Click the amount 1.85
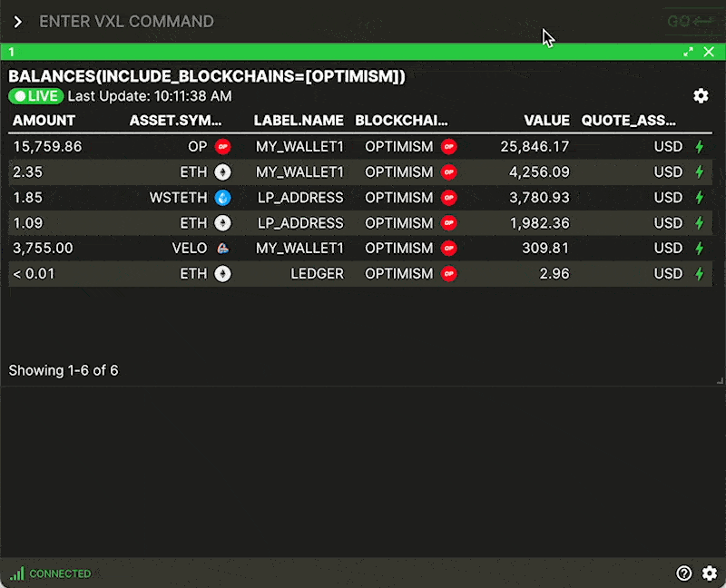Screen dimensions: 726x588 click(27, 198)
